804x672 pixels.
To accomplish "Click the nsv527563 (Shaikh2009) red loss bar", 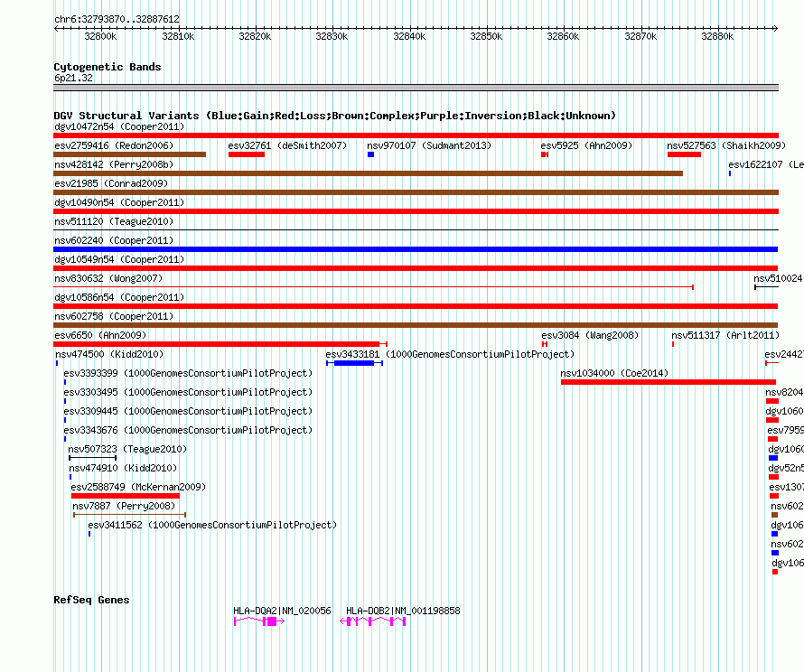I will click(x=684, y=154).
